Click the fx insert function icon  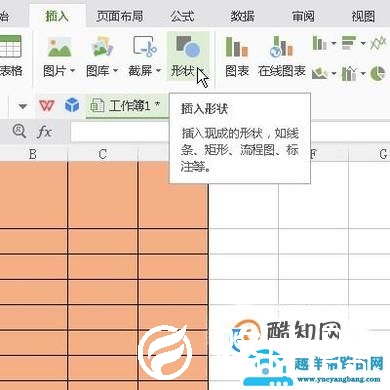(x=44, y=132)
